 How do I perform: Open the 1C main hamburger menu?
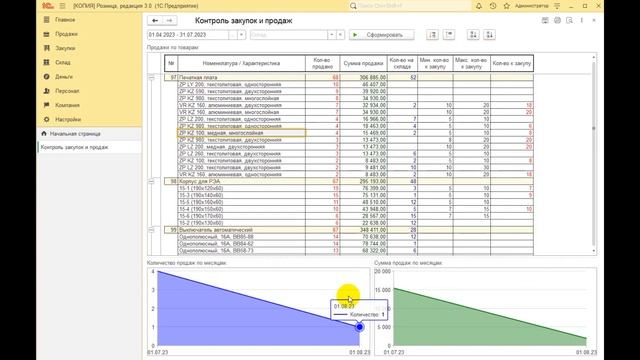coord(62,6)
